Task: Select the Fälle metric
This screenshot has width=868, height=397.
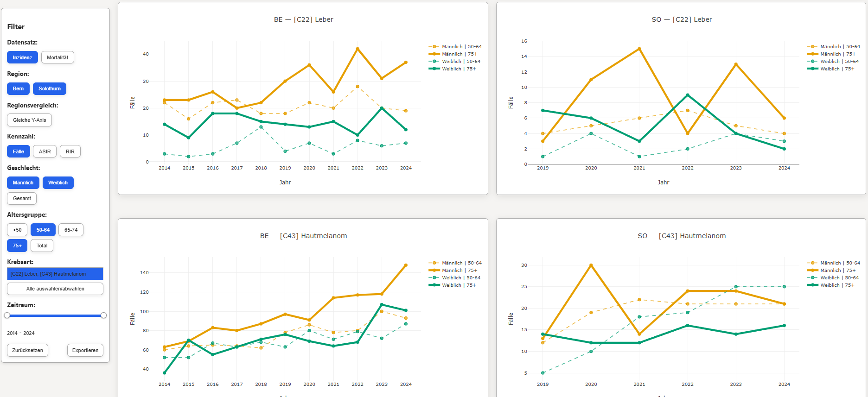Action: (x=19, y=151)
